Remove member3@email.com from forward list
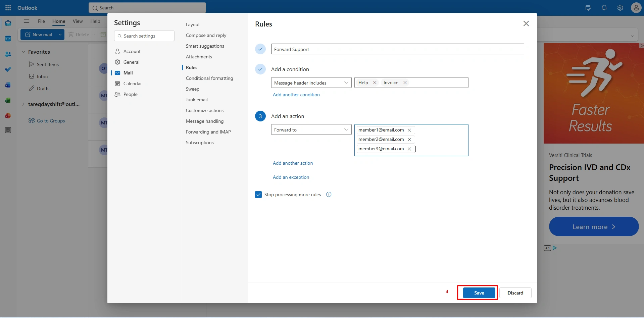This screenshot has width=644, height=318. coord(409,149)
